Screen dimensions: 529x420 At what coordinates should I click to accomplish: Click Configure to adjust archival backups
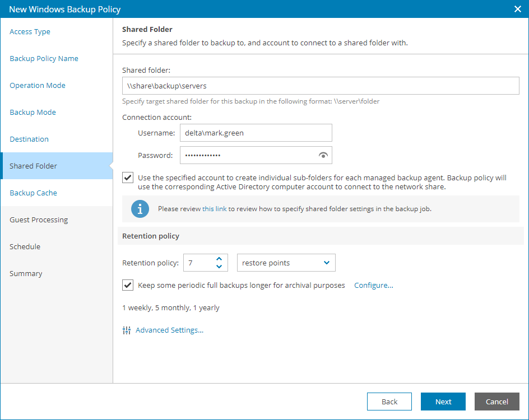[x=373, y=285]
